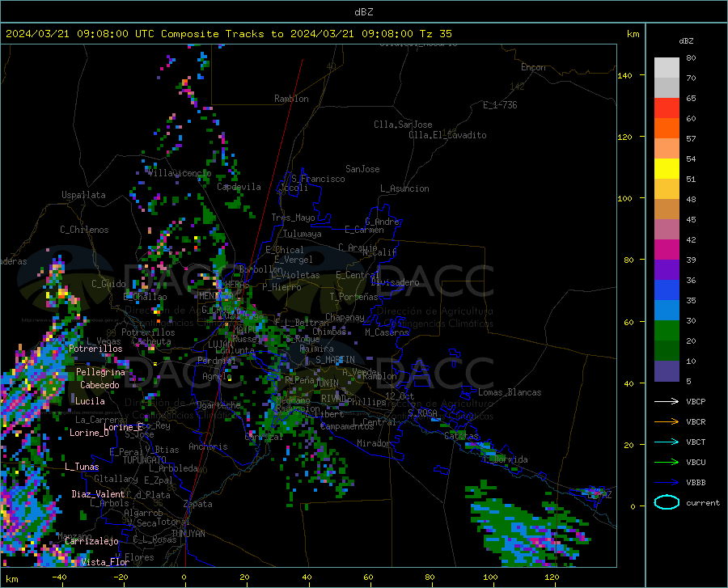Click the Clla.El_Cavadito map label

tap(447, 135)
